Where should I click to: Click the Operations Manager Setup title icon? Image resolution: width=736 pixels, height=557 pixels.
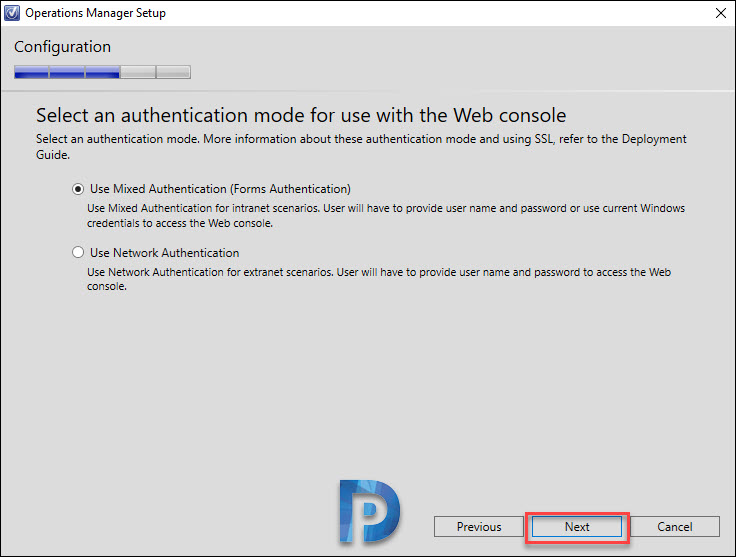pos(12,13)
